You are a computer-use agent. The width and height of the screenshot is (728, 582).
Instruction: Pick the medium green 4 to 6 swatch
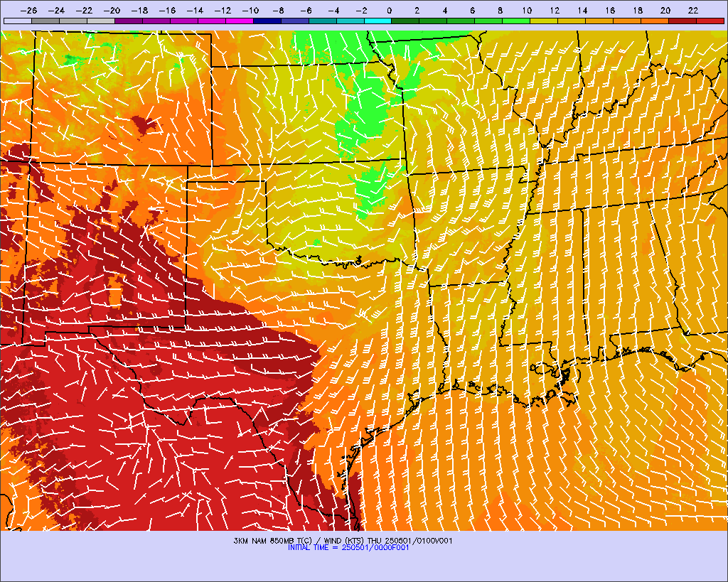point(461,21)
